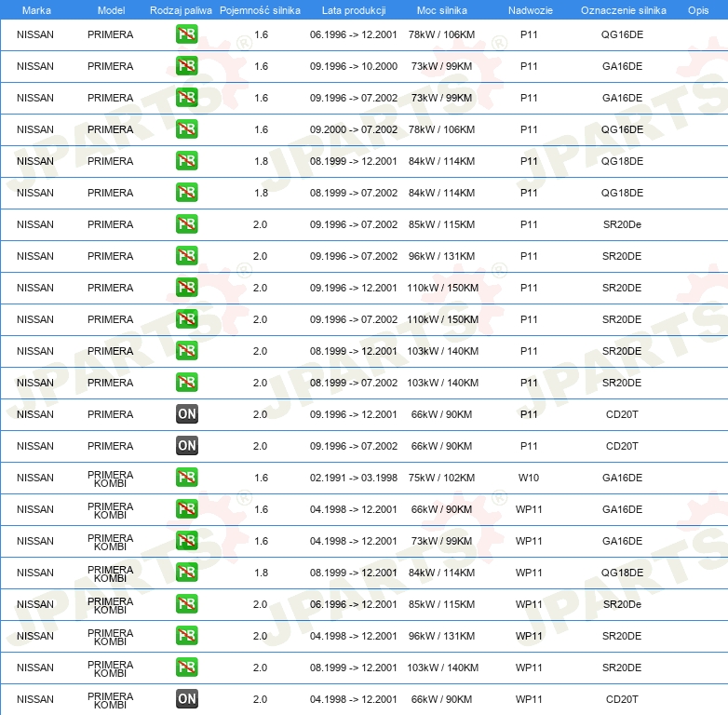Click the petrol icon in the WP11 SR20De 85kW row

[x=186, y=604]
